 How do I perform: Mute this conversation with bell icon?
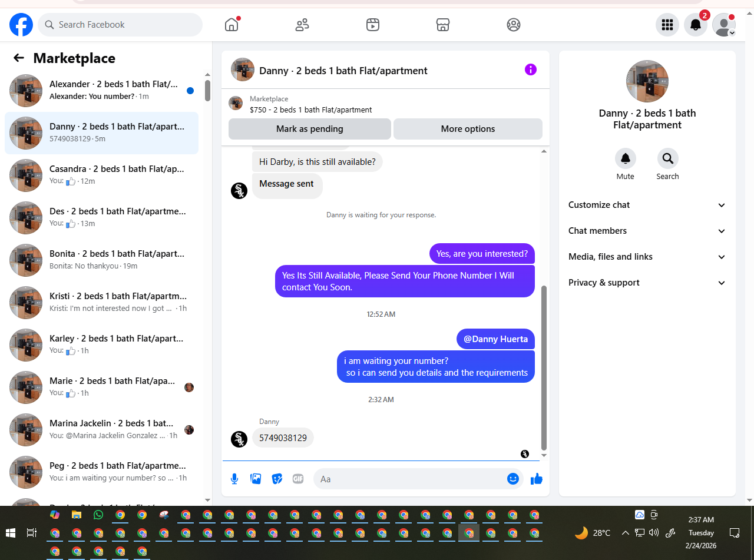626,158
